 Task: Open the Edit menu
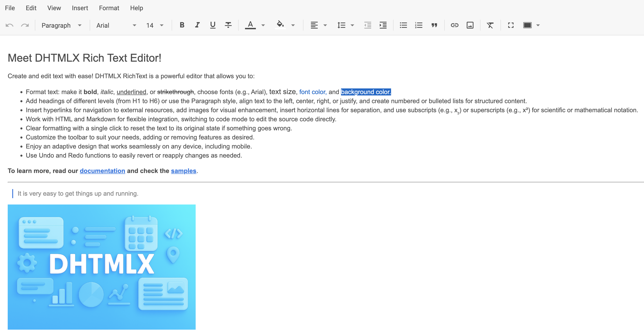31,8
